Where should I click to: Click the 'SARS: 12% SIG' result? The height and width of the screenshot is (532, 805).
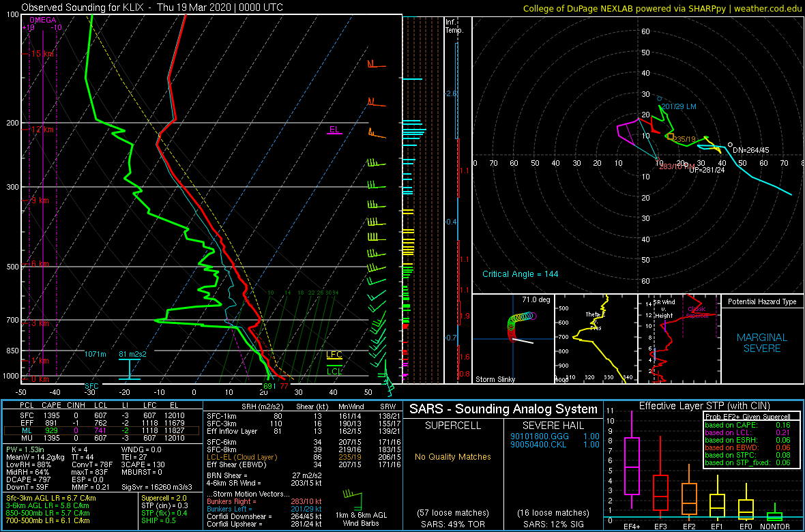554,523
